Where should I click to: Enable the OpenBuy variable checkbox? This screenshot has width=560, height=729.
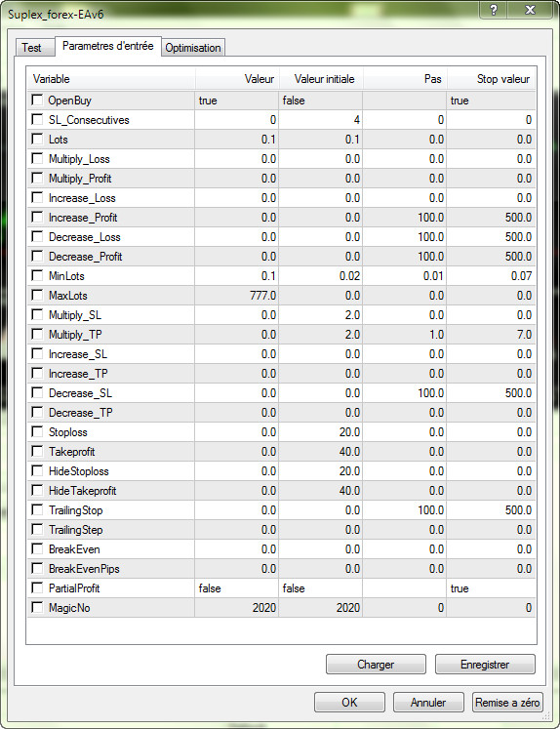[x=37, y=100]
